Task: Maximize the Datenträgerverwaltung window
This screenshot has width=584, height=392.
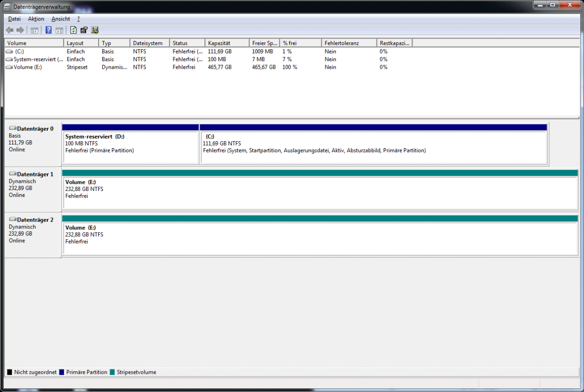Action: (552, 5)
